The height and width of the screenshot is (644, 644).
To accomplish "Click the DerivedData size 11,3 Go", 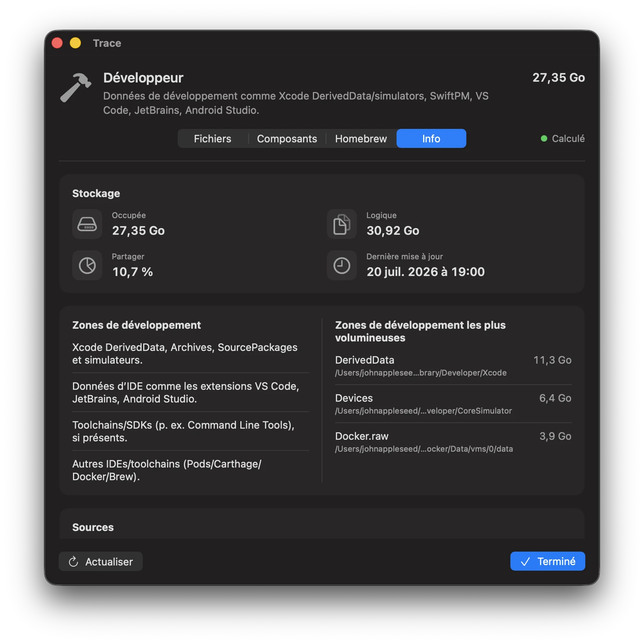I will [552, 360].
